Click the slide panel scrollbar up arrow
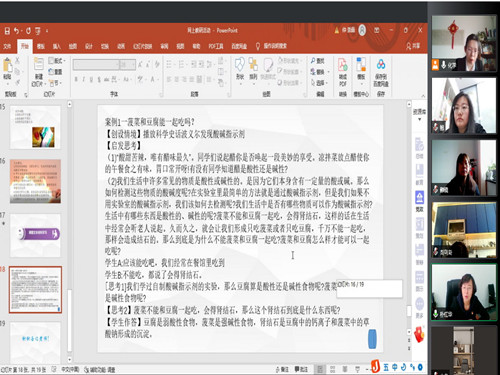 coord(70,104)
